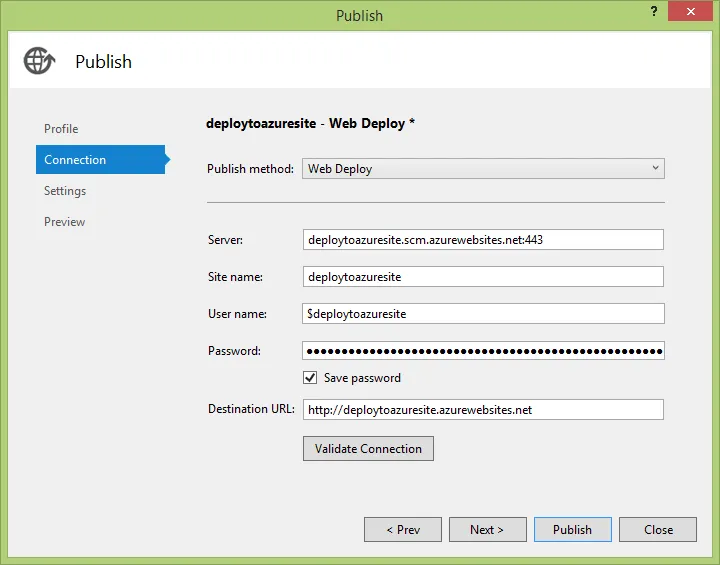Click the Password field
Image resolution: width=720 pixels, height=565 pixels.
483,350
